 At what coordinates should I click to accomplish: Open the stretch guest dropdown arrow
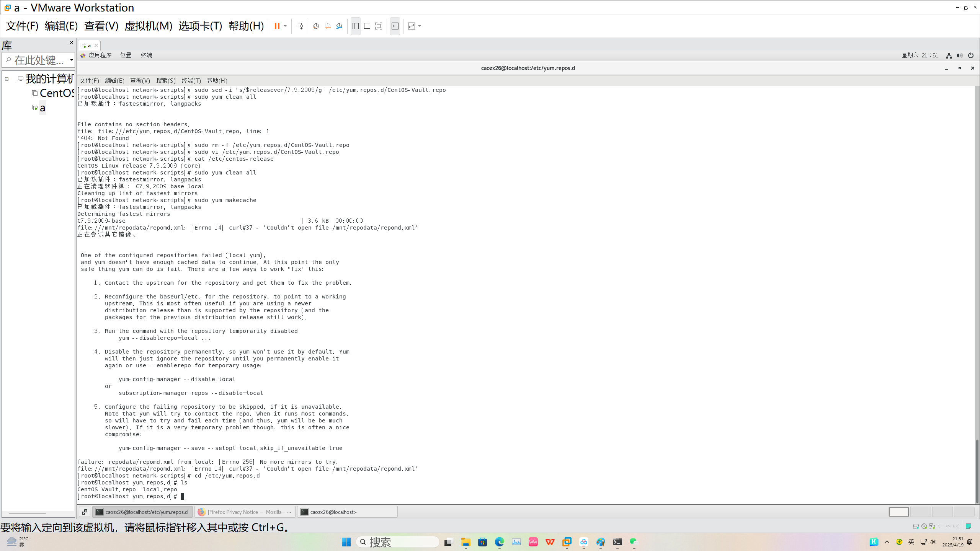tap(420, 26)
